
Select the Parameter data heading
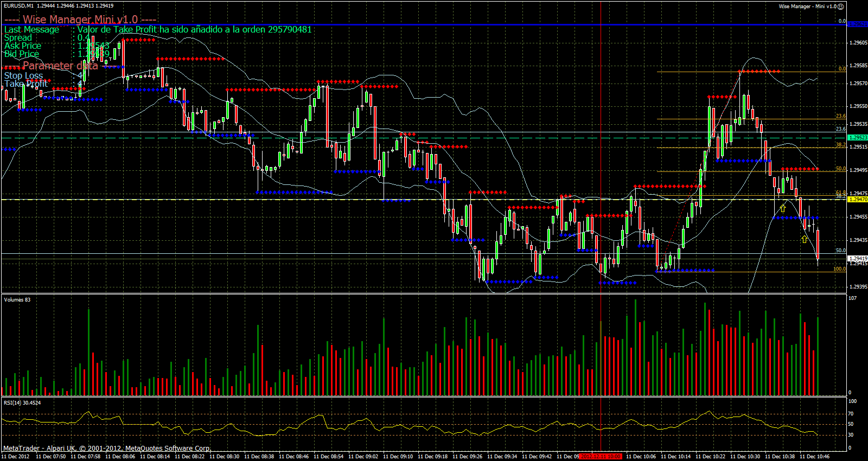pyautogui.click(x=60, y=66)
